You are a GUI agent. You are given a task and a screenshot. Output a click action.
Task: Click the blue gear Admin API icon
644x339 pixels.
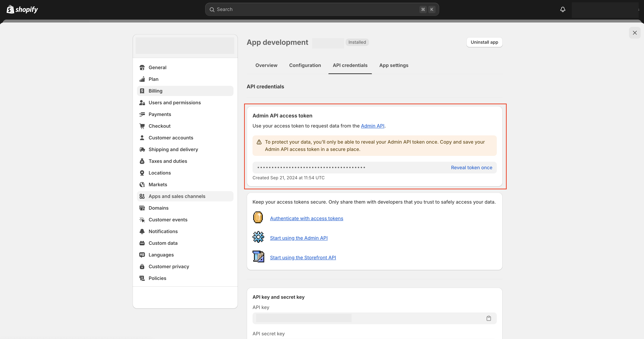(x=258, y=237)
